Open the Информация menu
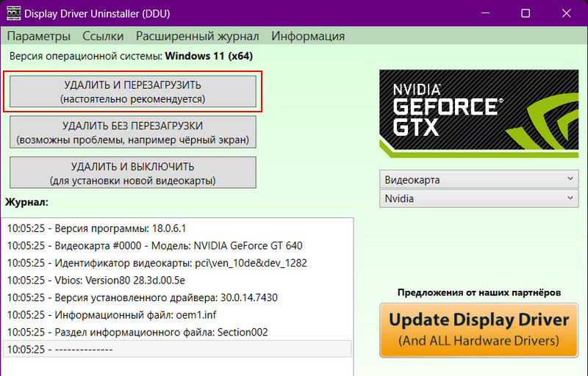Image resolution: width=588 pixels, height=376 pixels. (x=308, y=36)
